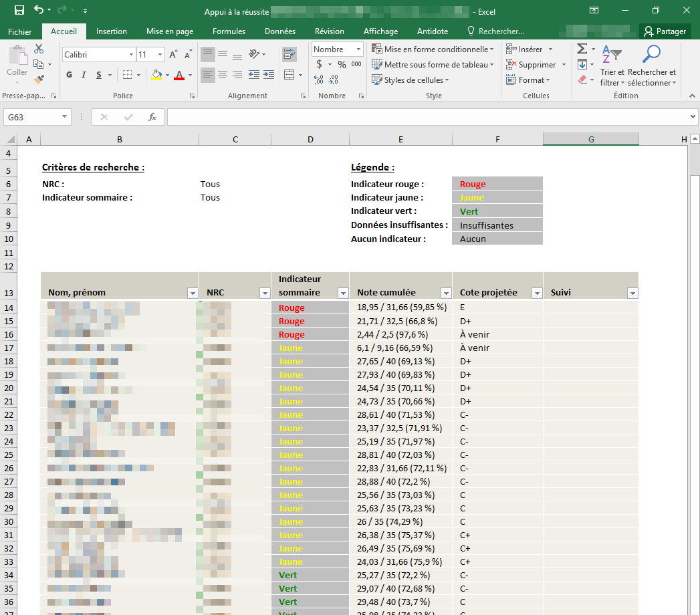Switch to the Formules tab
The image size is (700, 615).
click(229, 31)
